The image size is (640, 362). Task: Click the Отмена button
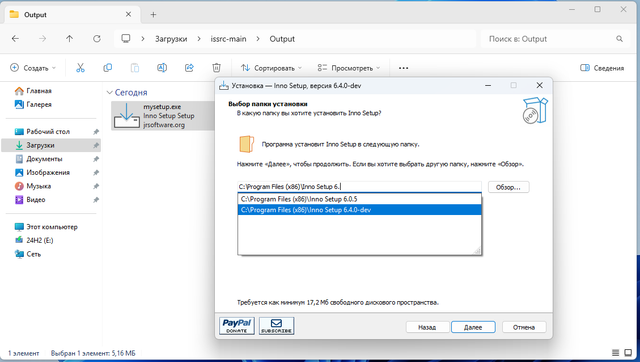tap(524, 327)
